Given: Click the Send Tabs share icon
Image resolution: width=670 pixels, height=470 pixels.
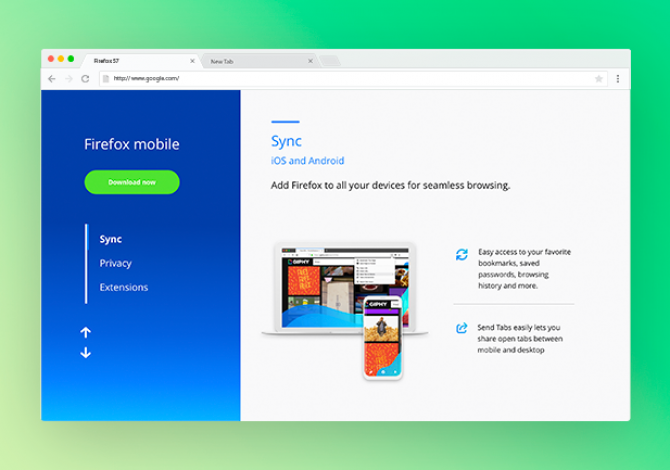Looking at the screenshot, I should point(461,328).
